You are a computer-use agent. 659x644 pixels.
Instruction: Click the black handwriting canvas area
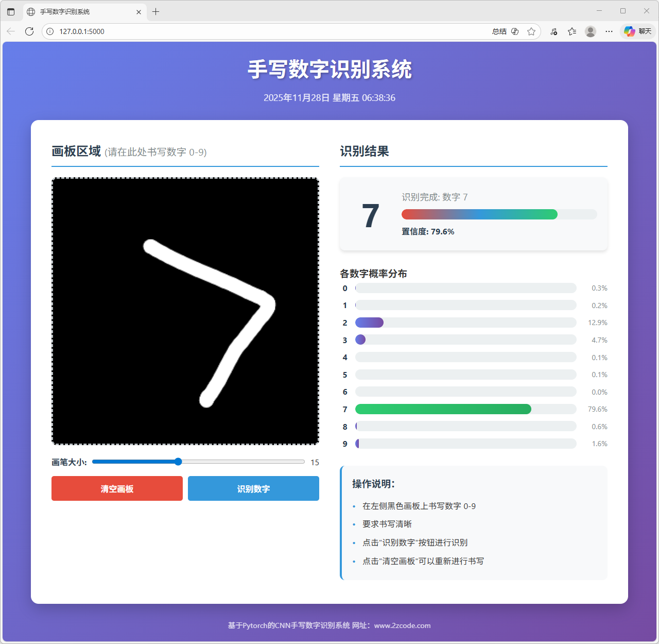[x=185, y=311]
